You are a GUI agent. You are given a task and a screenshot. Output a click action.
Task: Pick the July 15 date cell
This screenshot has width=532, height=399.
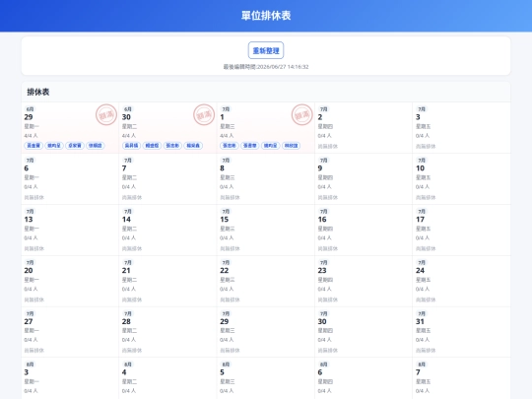coord(266,230)
